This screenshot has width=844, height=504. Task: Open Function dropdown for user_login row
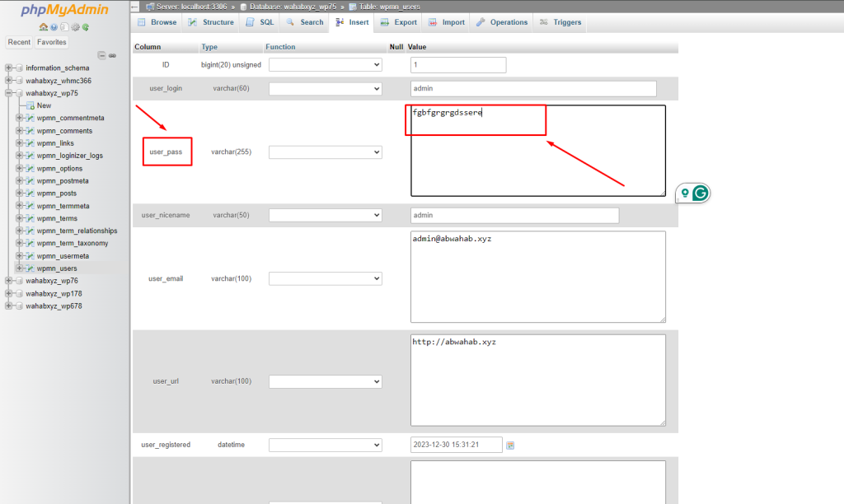tap(325, 89)
